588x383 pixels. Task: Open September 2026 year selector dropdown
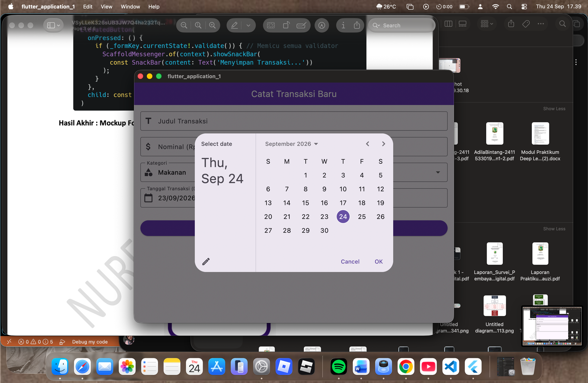click(291, 144)
